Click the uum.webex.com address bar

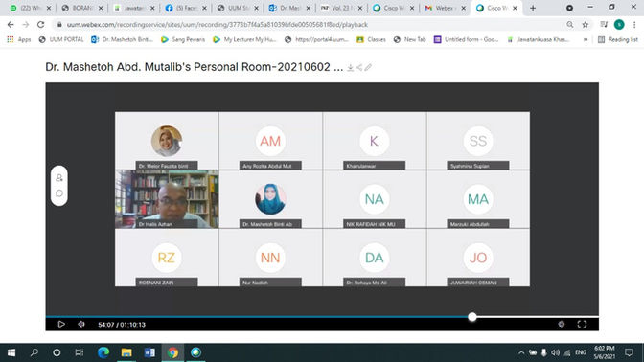tap(218, 25)
